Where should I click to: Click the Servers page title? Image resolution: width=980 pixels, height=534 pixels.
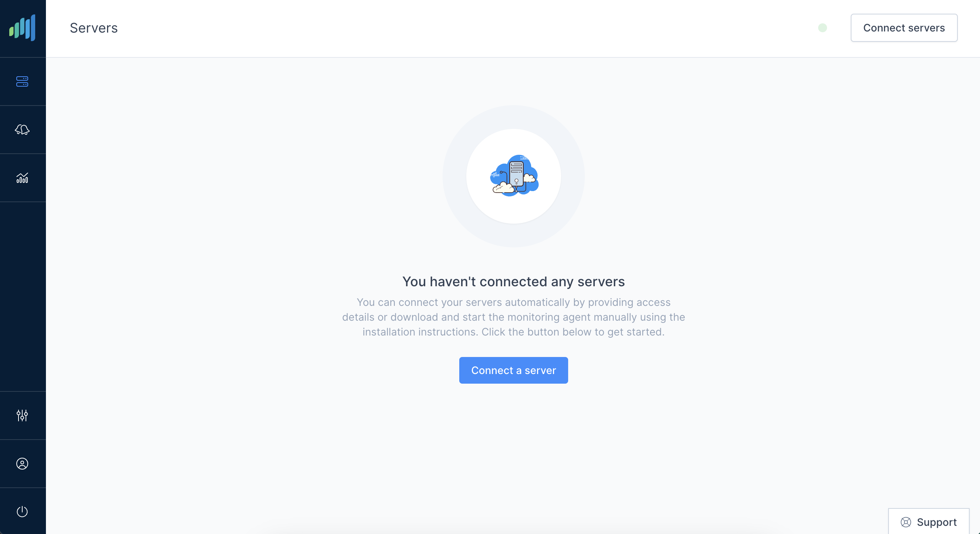click(94, 28)
